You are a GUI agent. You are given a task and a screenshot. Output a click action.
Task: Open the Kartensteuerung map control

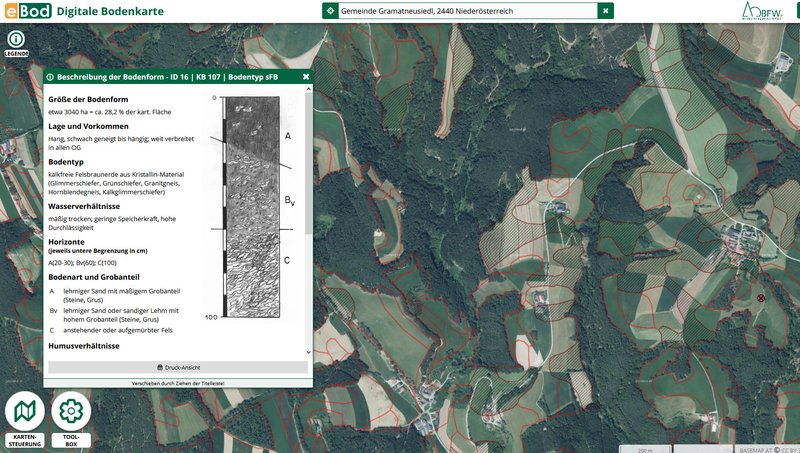pyautogui.click(x=24, y=412)
